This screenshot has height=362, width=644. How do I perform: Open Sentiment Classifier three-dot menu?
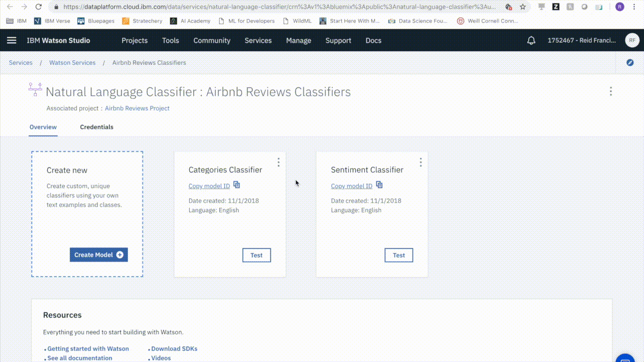click(421, 162)
